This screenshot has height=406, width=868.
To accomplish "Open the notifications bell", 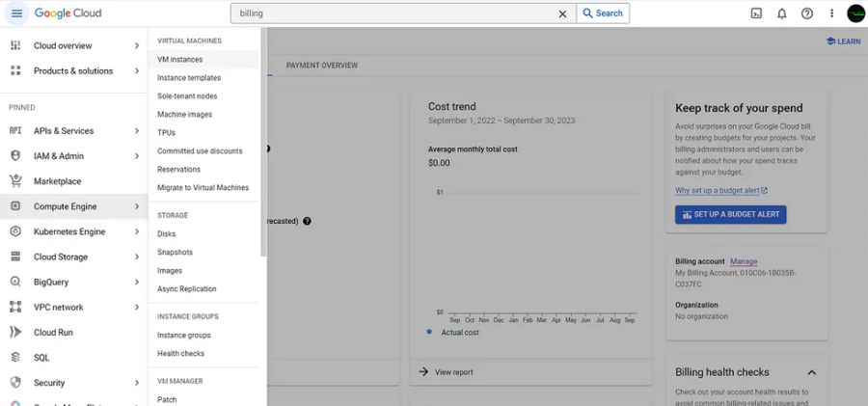I will tap(781, 14).
